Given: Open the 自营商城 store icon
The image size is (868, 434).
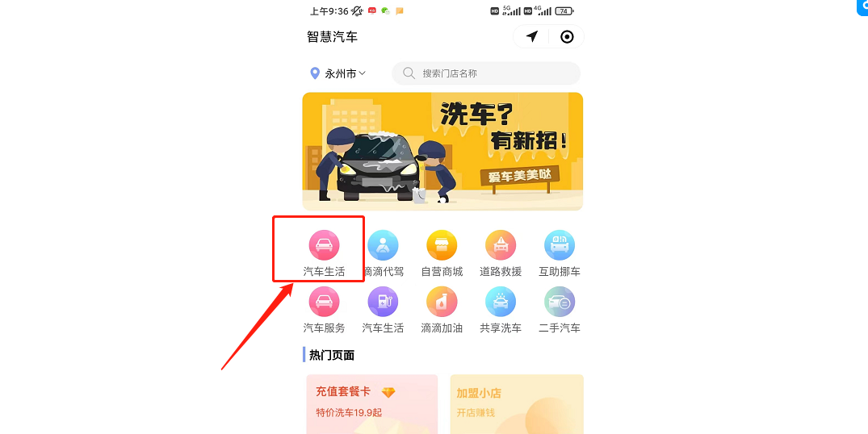Looking at the screenshot, I should 442,245.
